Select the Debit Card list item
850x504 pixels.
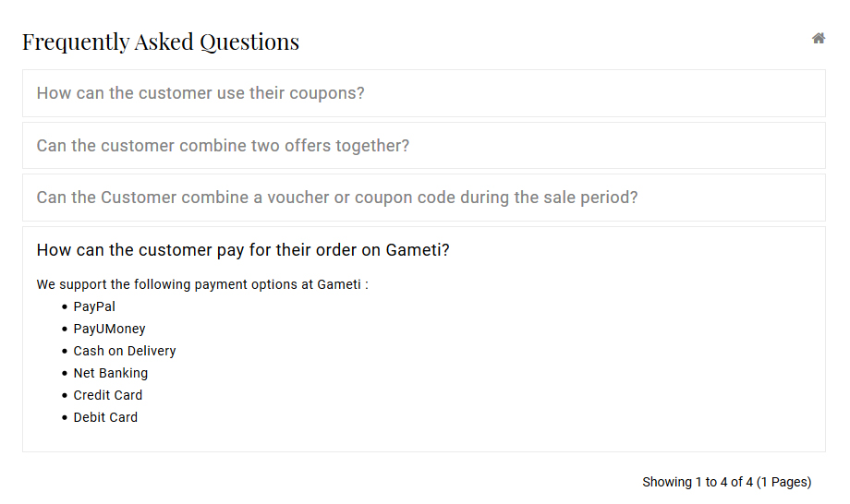105,418
